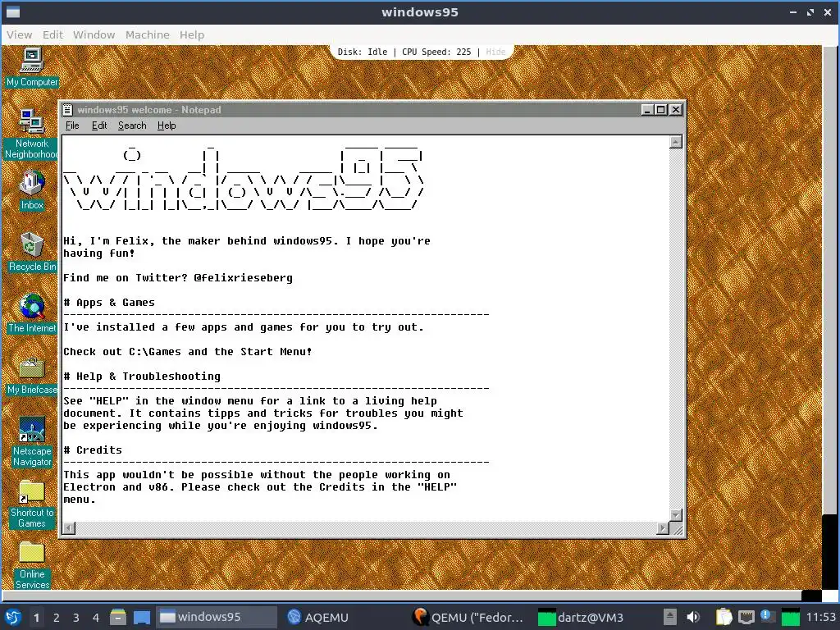
Task: Open the windows95 app Help menu
Action: (x=192, y=34)
